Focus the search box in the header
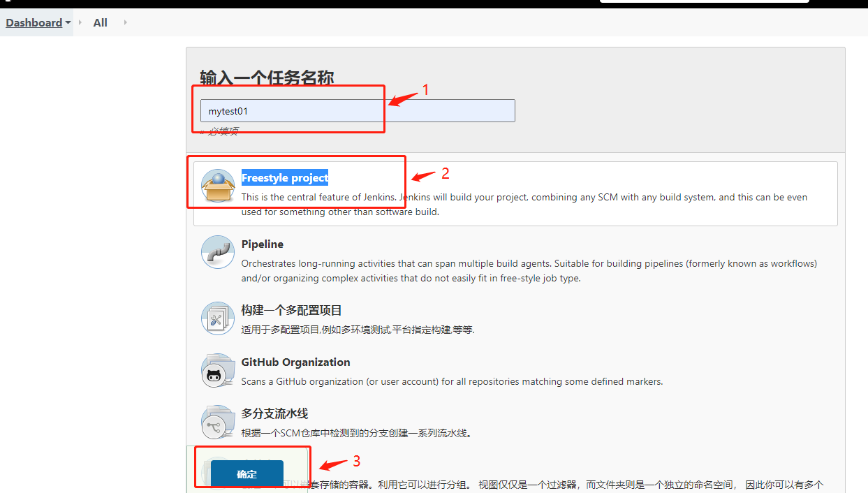 click(704, 1)
